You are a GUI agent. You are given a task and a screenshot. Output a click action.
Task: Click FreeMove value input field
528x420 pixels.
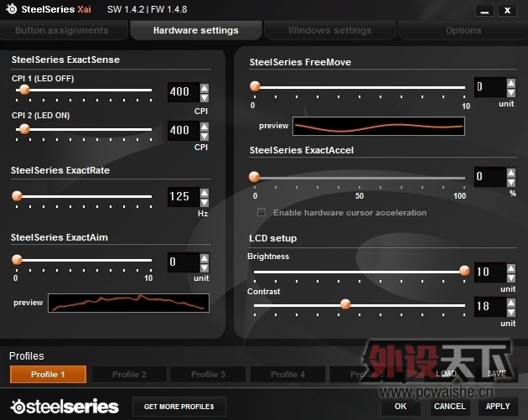(x=490, y=87)
